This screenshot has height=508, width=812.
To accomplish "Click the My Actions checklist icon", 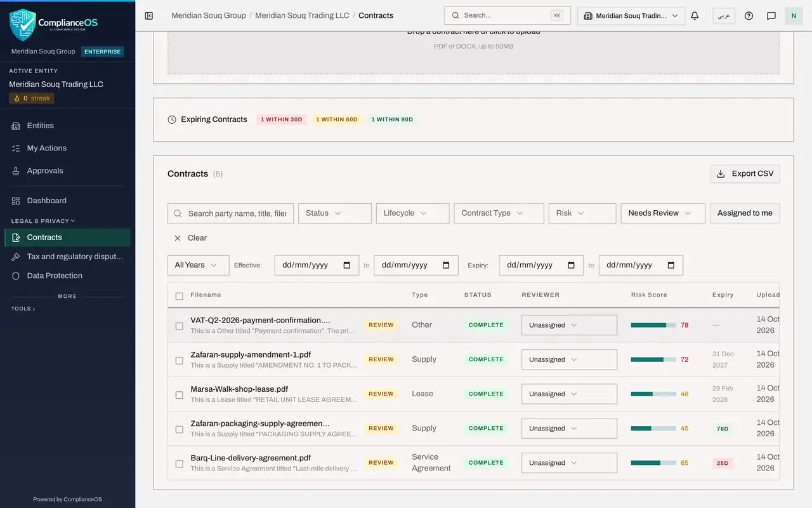I will (16, 149).
